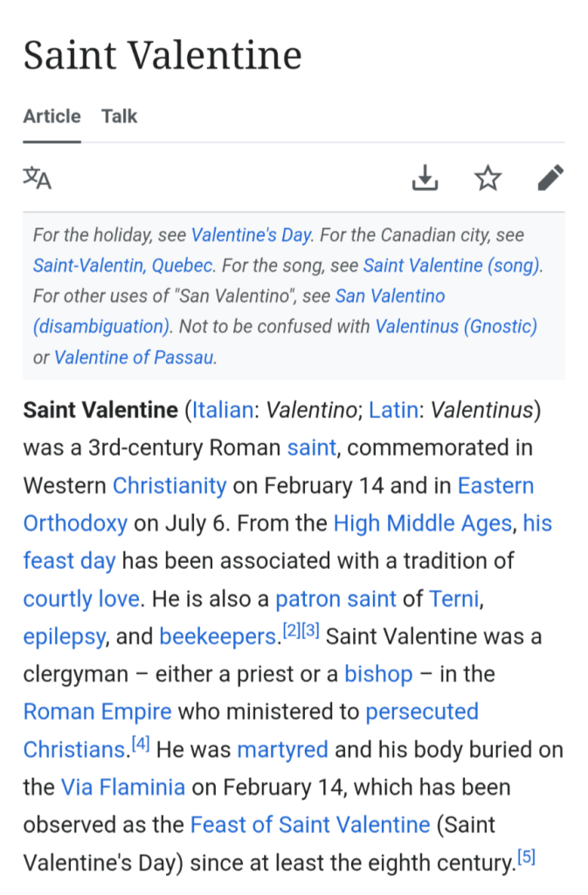588x895 pixels.
Task: Go to San Valentino disambiguation page
Action: pyautogui.click(x=390, y=295)
